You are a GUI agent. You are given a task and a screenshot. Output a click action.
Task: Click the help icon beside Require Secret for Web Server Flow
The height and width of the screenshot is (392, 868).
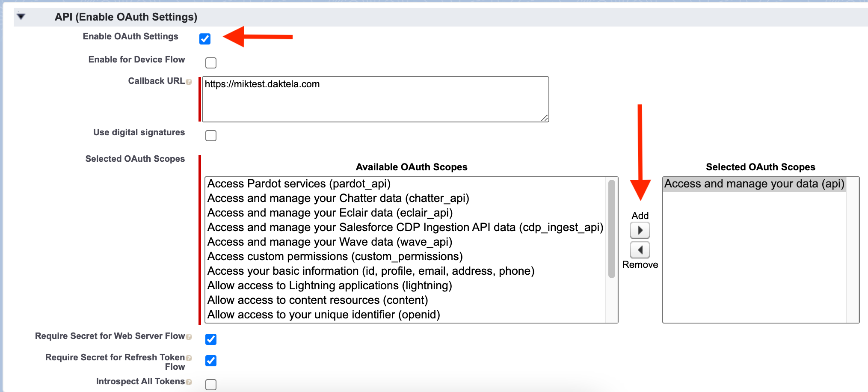click(188, 337)
